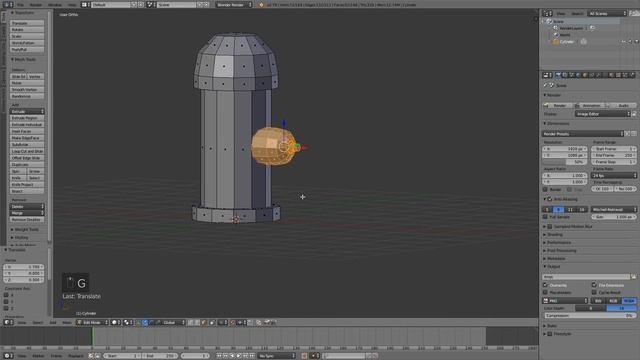Open the Mesh menu in 3D view header
The width and height of the screenshot is (640, 360).
tap(67, 322)
